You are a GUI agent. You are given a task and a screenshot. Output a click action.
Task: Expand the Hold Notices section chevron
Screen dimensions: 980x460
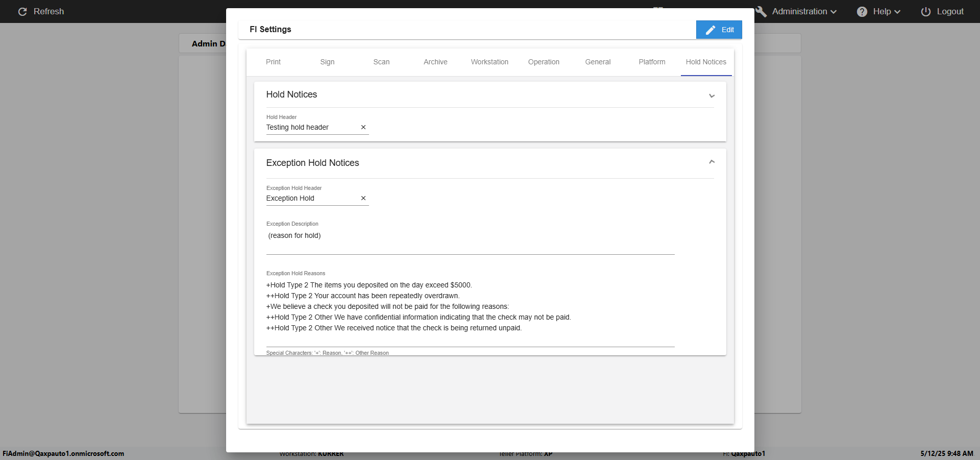[x=712, y=96]
